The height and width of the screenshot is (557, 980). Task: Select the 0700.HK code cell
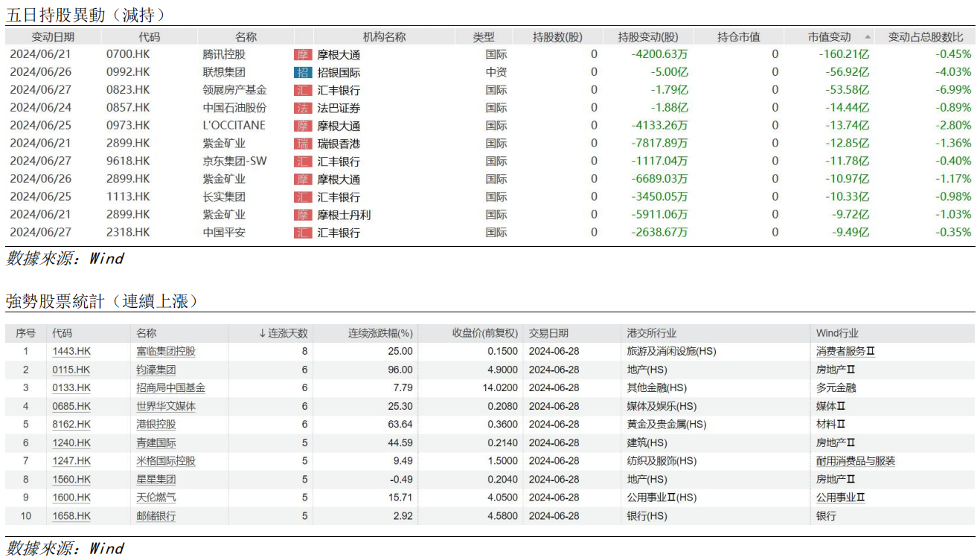[x=128, y=54]
